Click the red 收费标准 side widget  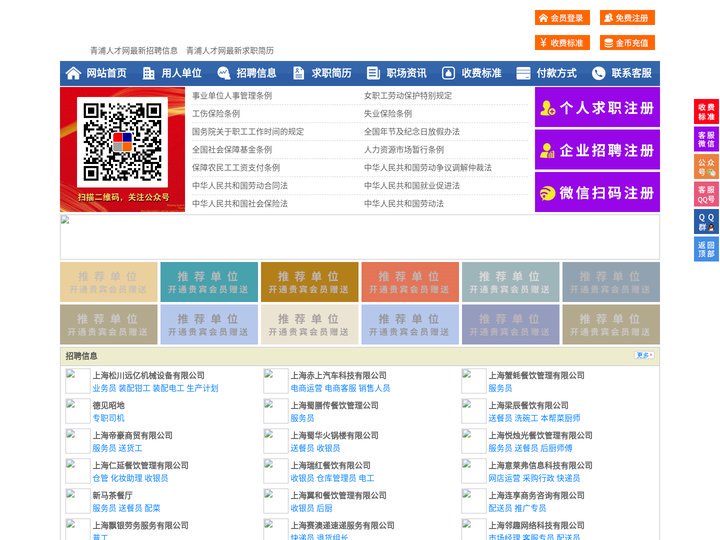pos(706,112)
